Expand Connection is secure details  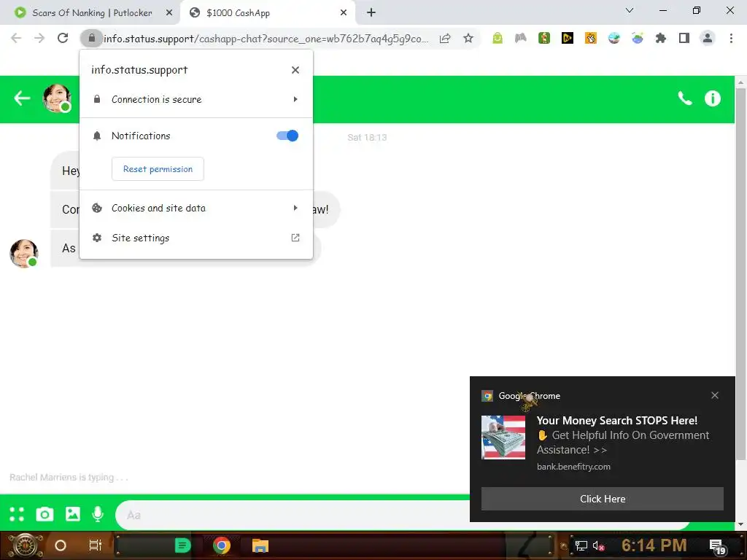(x=196, y=99)
